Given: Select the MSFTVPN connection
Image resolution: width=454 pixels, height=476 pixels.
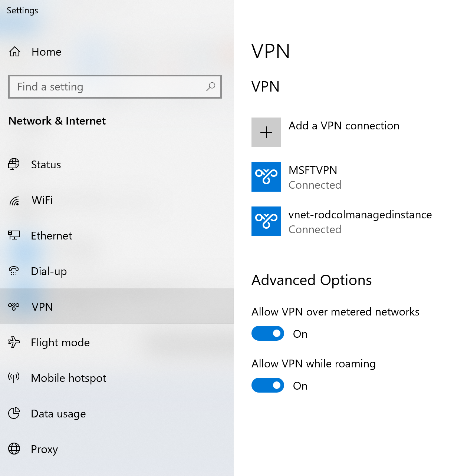Looking at the screenshot, I should pos(313,177).
